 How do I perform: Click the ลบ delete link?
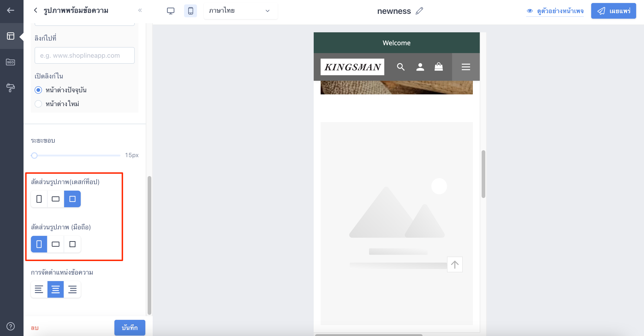point(35,328)
